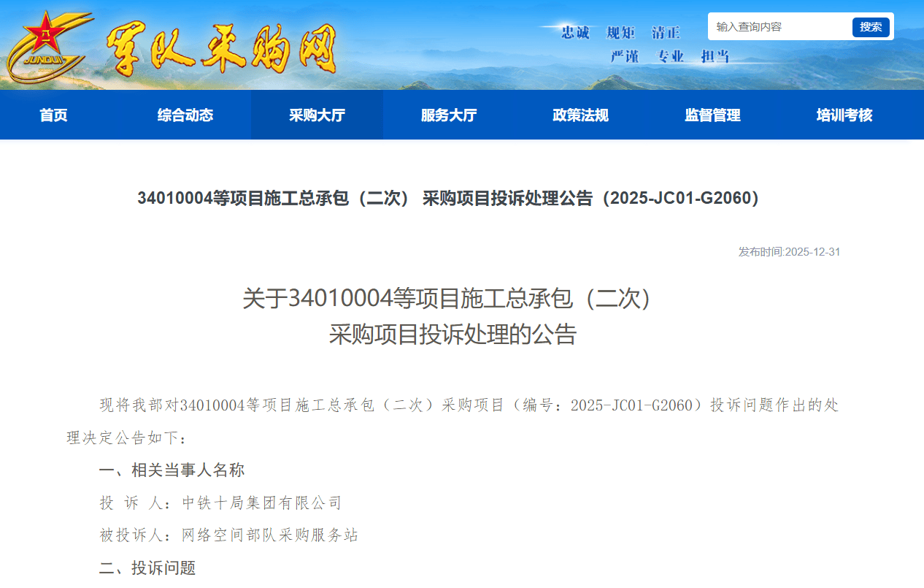
Task: Go to the 首页 home page
Action: (53, 115)
